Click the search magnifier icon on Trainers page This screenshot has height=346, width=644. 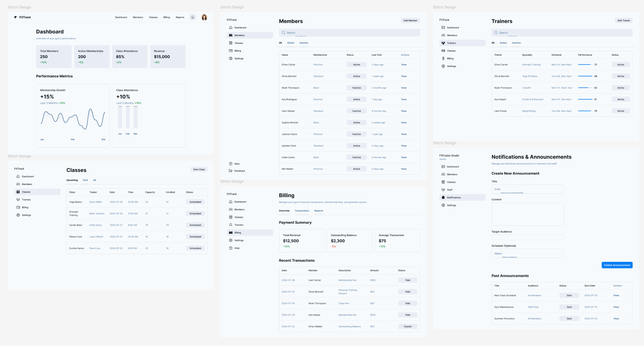pos(496,33)
